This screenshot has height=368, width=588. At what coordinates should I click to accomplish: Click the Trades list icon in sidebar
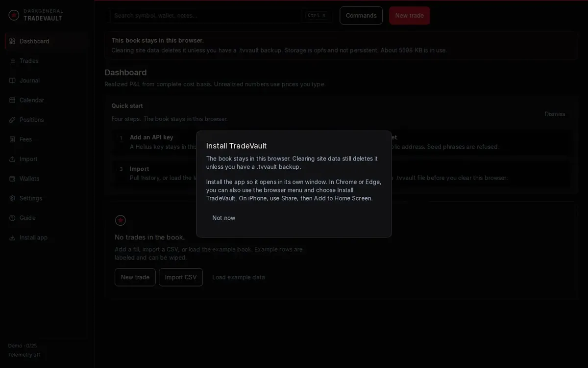pyautogui.click(x=12, y=61)
